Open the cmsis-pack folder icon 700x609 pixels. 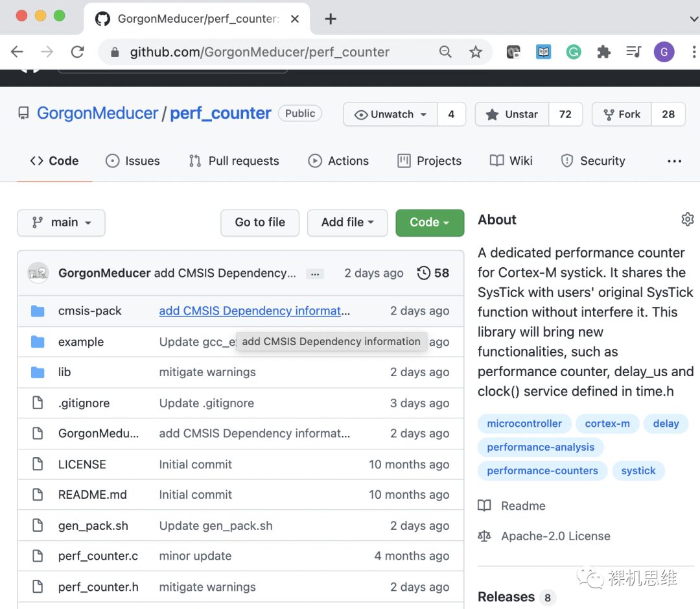[x=38, y=311]
